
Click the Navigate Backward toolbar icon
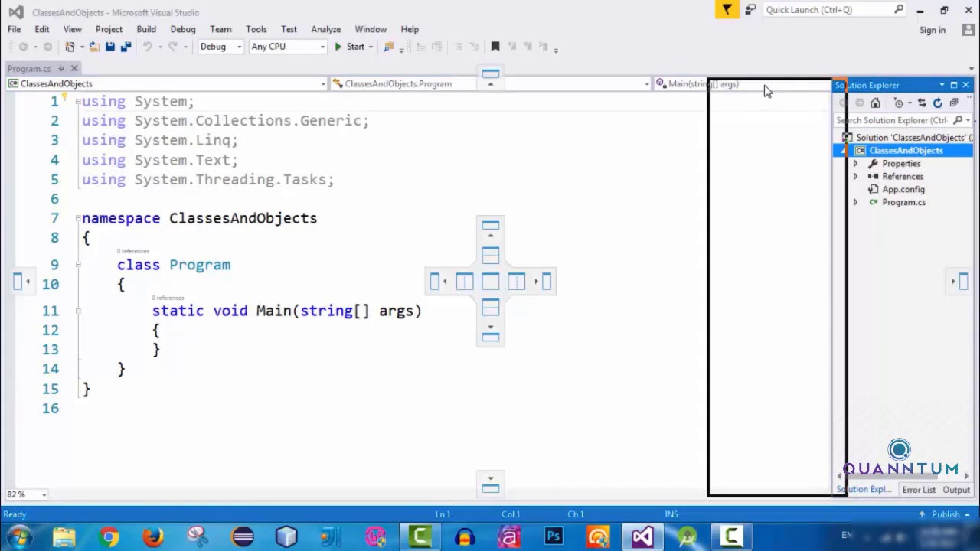click(x=23, y=47)
